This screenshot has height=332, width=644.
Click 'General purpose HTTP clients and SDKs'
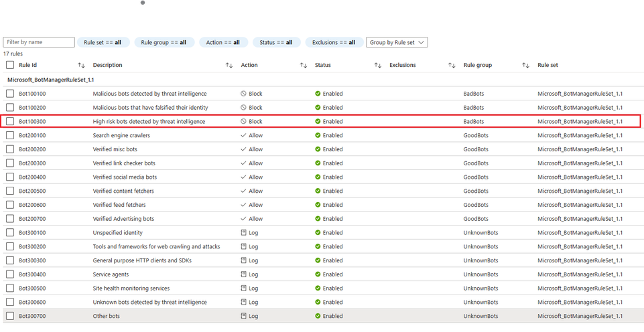142,260
